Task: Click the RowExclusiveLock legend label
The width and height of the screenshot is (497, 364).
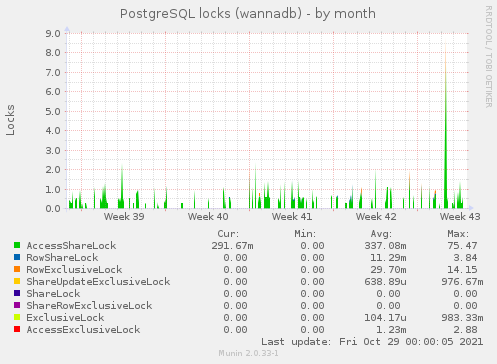Action: tap(74, 270)
